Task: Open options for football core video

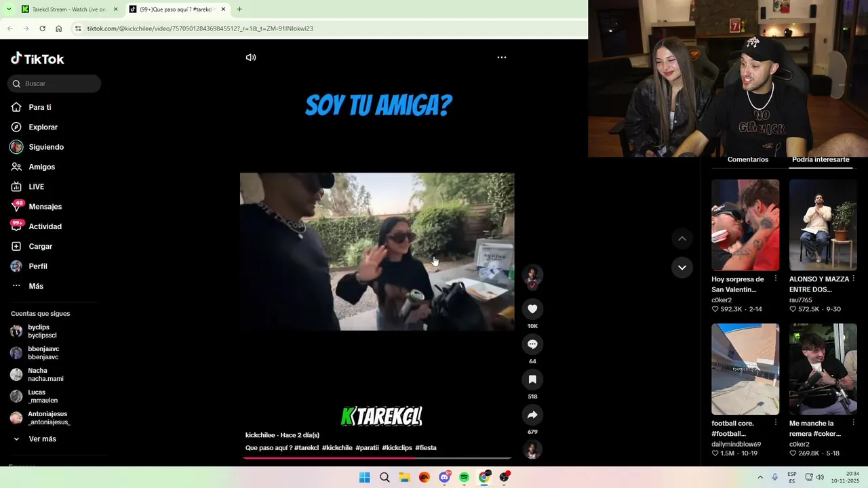Action: tap(776, 423)
